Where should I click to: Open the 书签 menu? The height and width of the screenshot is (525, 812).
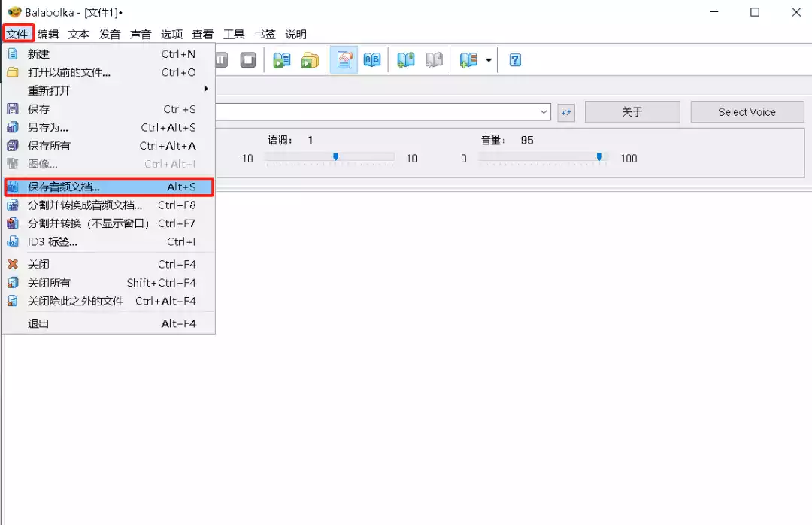pos(265,34)
